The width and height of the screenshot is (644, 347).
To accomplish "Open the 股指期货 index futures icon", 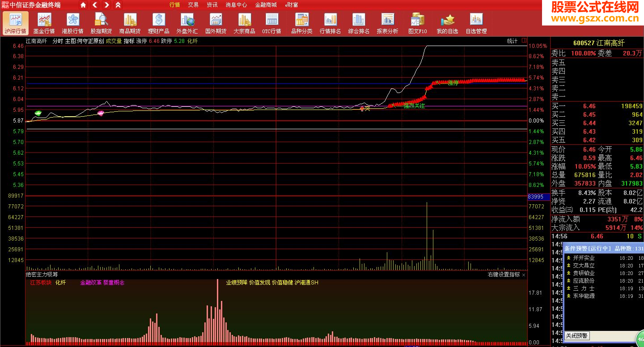I will 101,23.
